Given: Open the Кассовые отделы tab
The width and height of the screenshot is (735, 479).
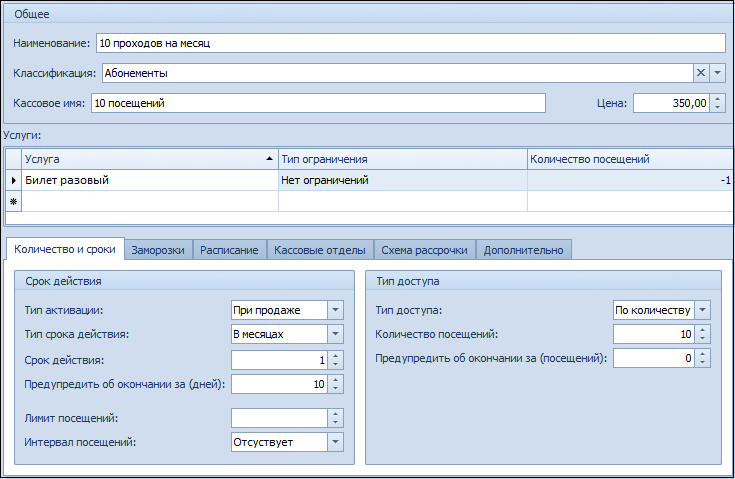Looking at the screenshot, I should (x=320, y=250).
